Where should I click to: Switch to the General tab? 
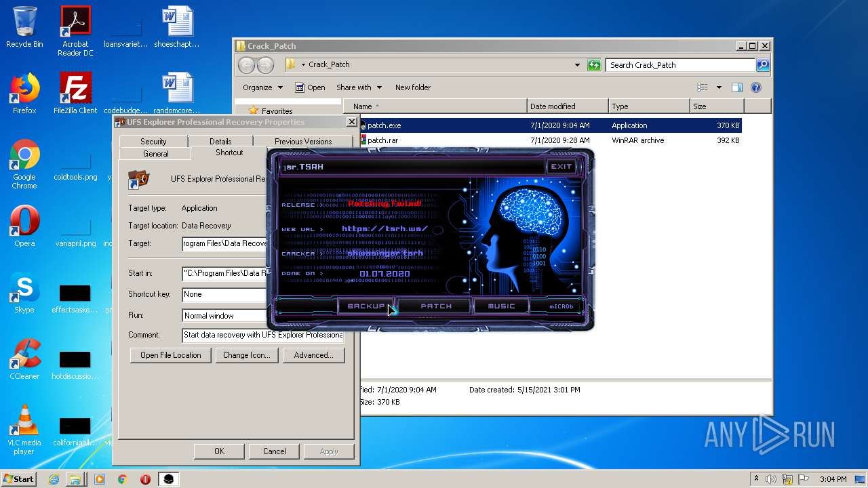tap(156, 154)
